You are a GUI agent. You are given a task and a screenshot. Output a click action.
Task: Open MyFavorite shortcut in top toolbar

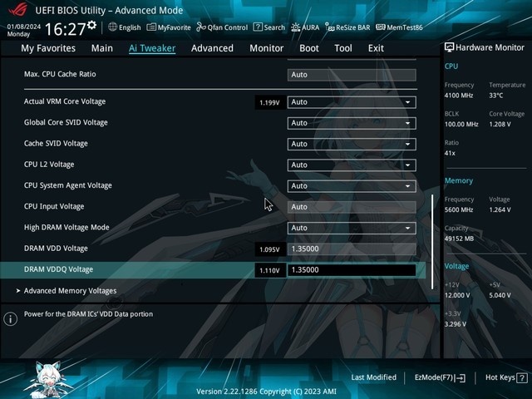click(169, 27)
